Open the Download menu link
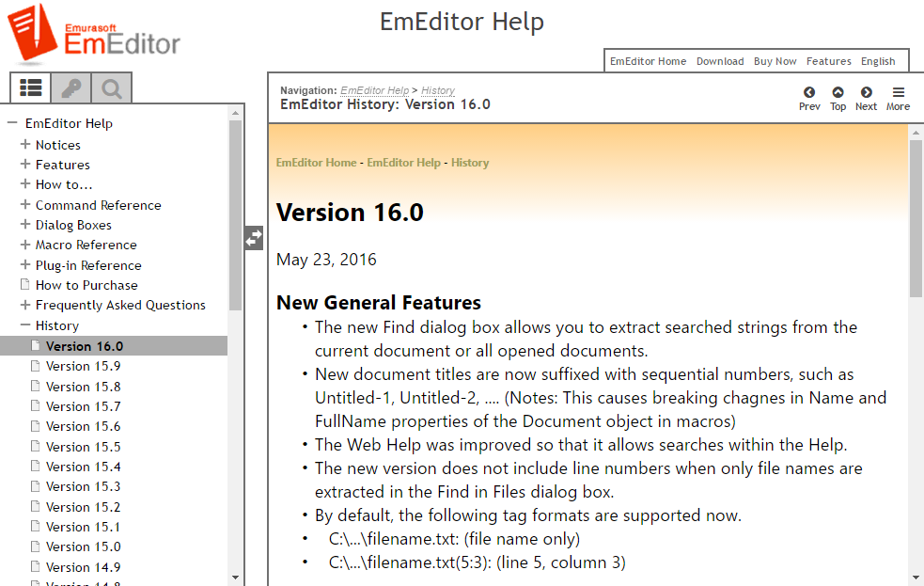 click(719, 61)
